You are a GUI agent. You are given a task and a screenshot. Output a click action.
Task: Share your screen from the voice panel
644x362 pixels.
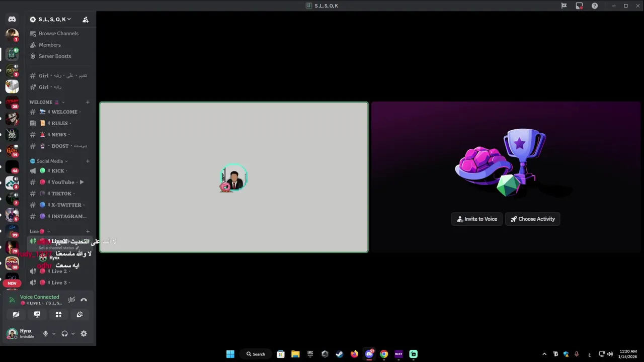coord(37,314)
